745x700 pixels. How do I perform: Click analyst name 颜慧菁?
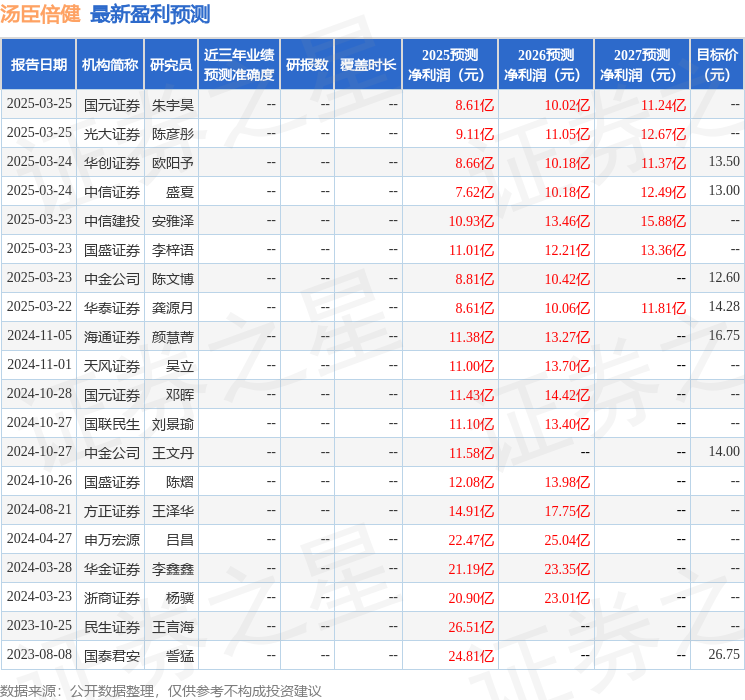click(x=173, y=337)
